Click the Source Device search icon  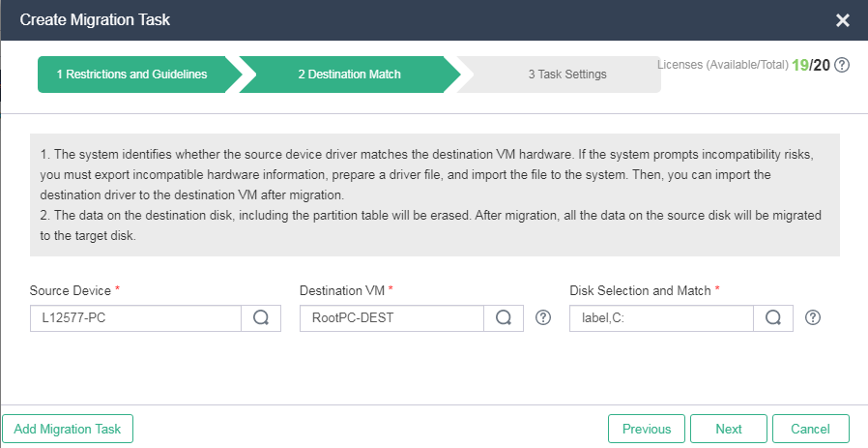(x=261, y=318)
